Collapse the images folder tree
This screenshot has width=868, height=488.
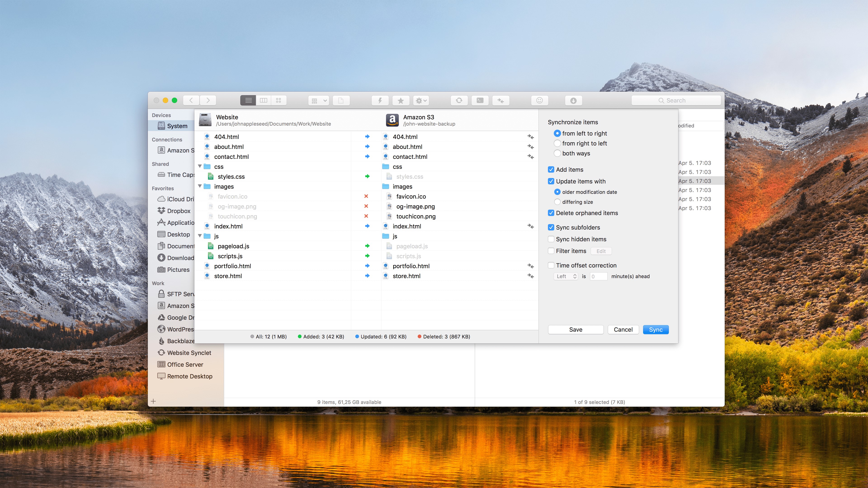pyautogui.click(x=200, y=186)
